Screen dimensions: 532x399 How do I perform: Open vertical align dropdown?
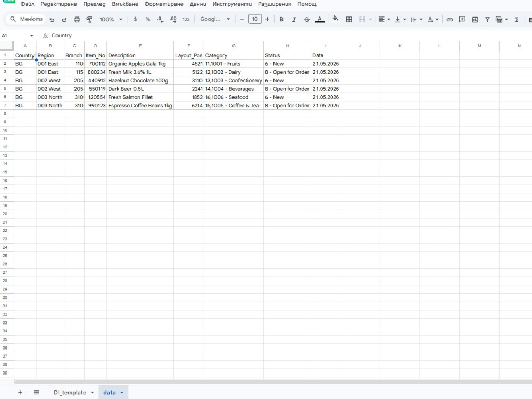(401, 19)
